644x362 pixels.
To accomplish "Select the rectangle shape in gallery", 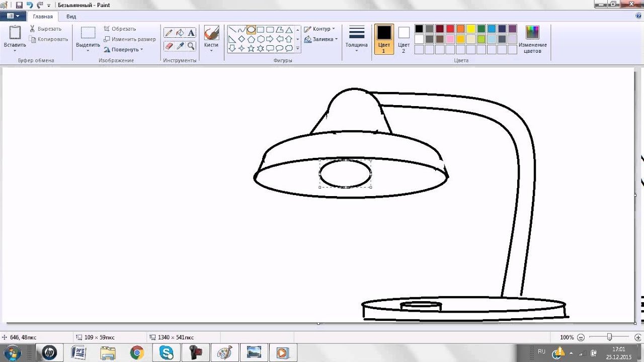I will (261, 30).
